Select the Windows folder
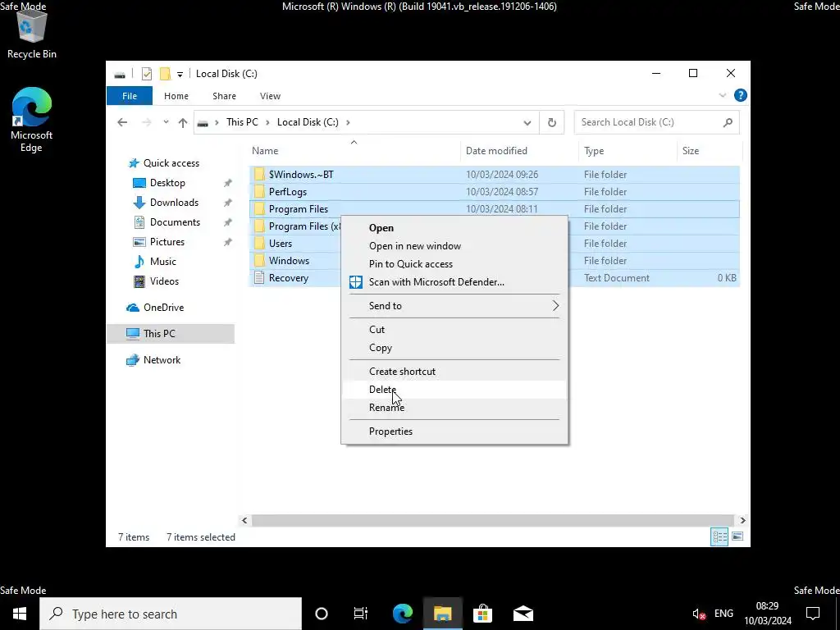This screenshot has width=840, height=630. click(289, 261)
